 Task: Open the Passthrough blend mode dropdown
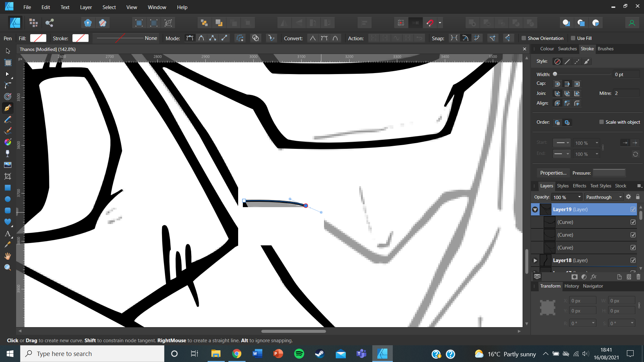[604, 197]
